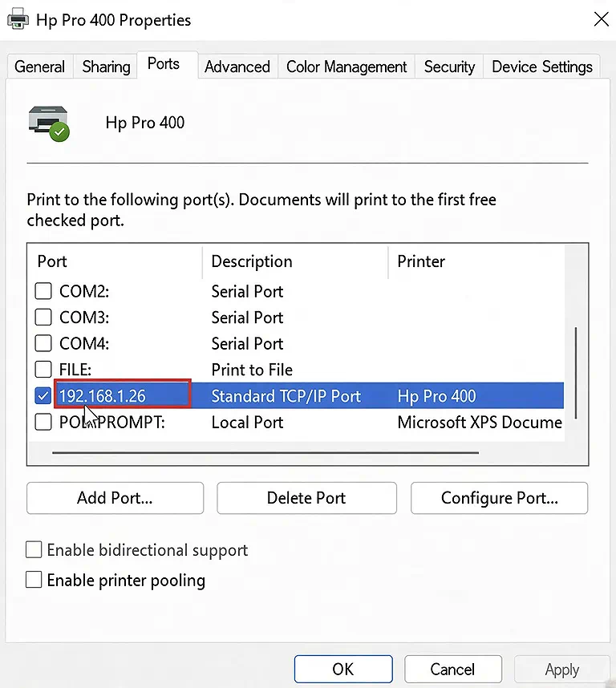Click the printer icon in the title bar
The height and width of the screenshot is (688, 616).
pyautogui.click(x=18, y=20)
